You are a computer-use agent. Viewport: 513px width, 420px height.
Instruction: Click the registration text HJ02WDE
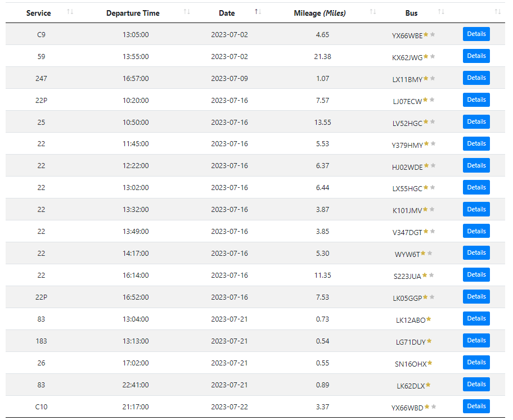click(407, 166)
